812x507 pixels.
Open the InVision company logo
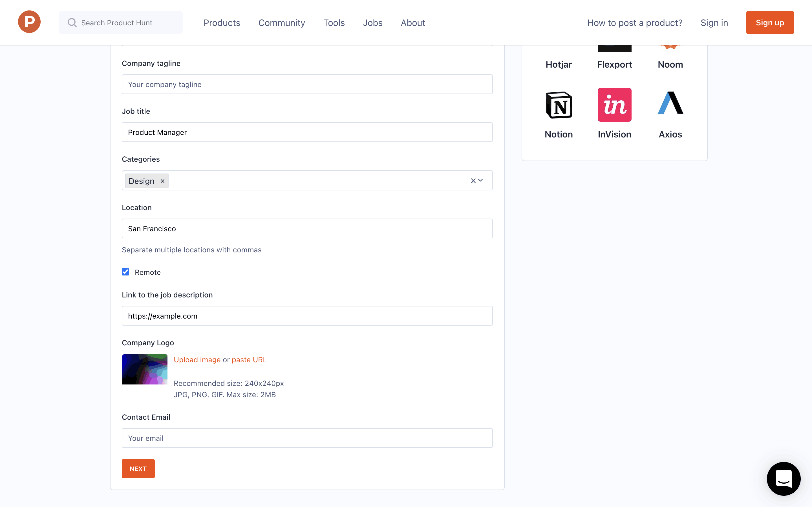614,105
